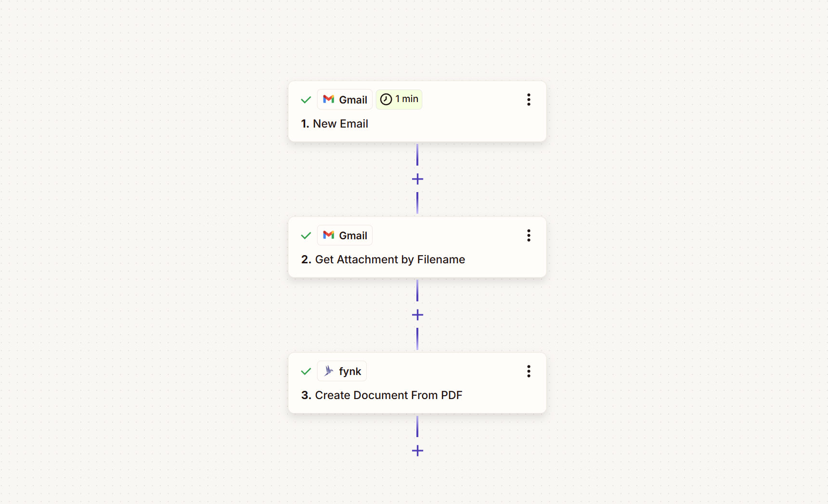Image resolution: width=828 pixels, height=504 pixels.
Task: Click the green checkmark on Get Attachment step
Action: click(x=306, y=235)
